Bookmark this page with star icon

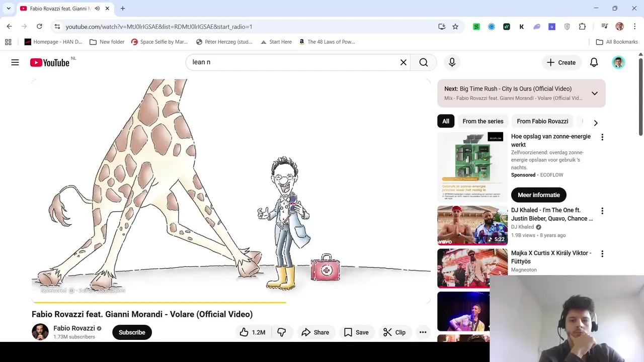click(455, 26)
